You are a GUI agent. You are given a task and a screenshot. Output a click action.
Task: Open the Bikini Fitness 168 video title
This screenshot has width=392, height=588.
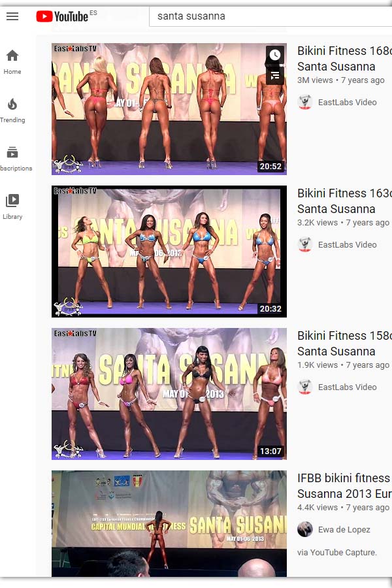pyautogui.click(x=344, y=59)
